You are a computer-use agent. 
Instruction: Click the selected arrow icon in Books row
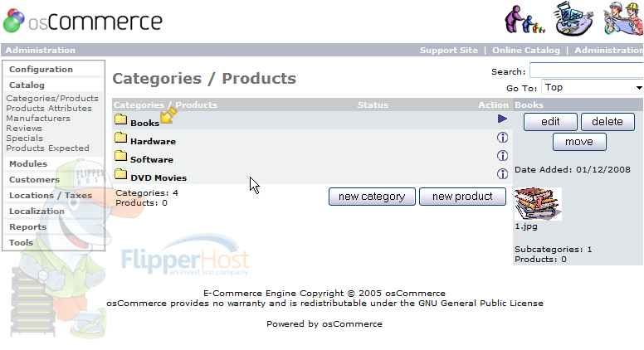pyautogui.click(x=502, y=119)
